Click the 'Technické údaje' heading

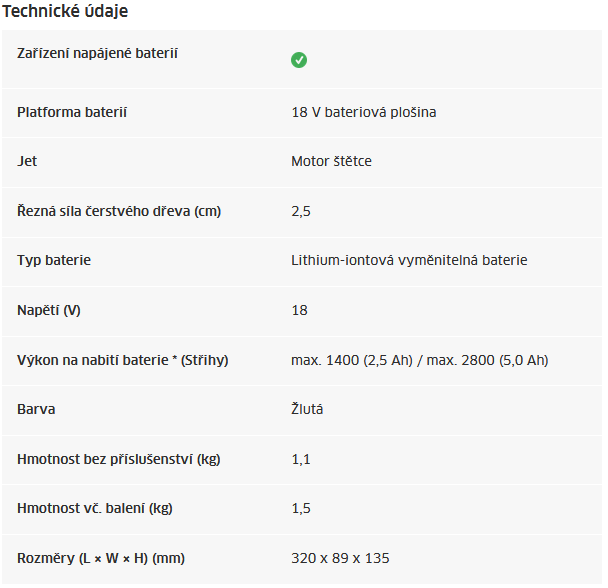pos(65,12)
